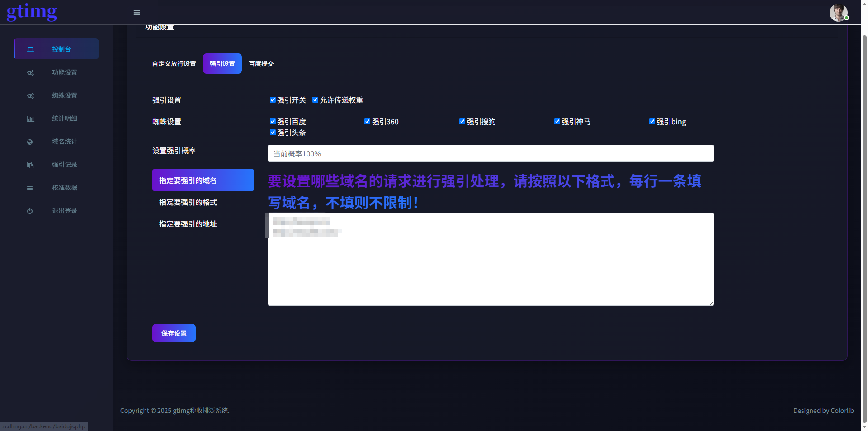Screen dimensions: 868x431
Task: Switch to the 自定义放行设置 tab
Action: [x=174, y=64]
